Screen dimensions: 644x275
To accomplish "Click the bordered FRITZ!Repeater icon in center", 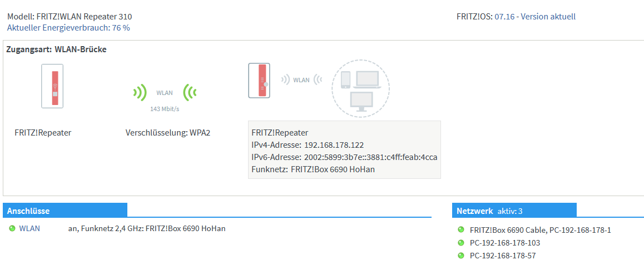I will point(259,81).
